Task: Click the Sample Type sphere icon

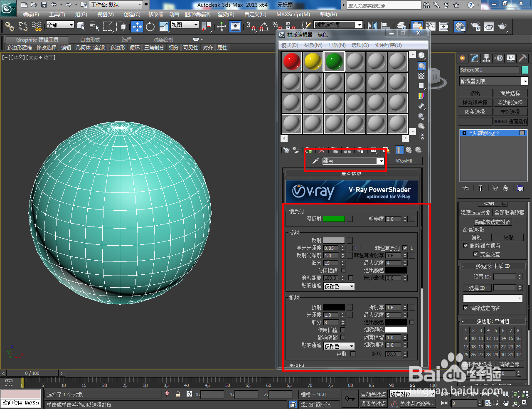Action: [x=421, y=56]
